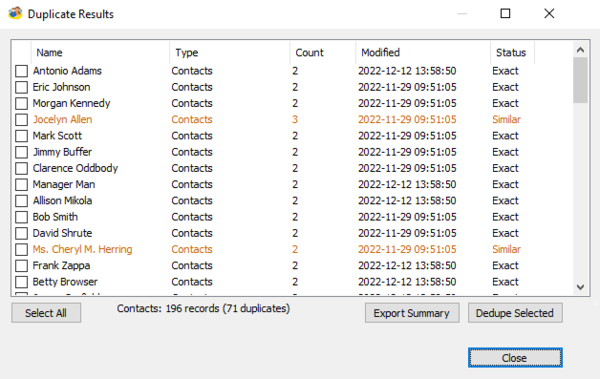
Task: Select the Clarence Oddbody row
Action: click(293, 168)
